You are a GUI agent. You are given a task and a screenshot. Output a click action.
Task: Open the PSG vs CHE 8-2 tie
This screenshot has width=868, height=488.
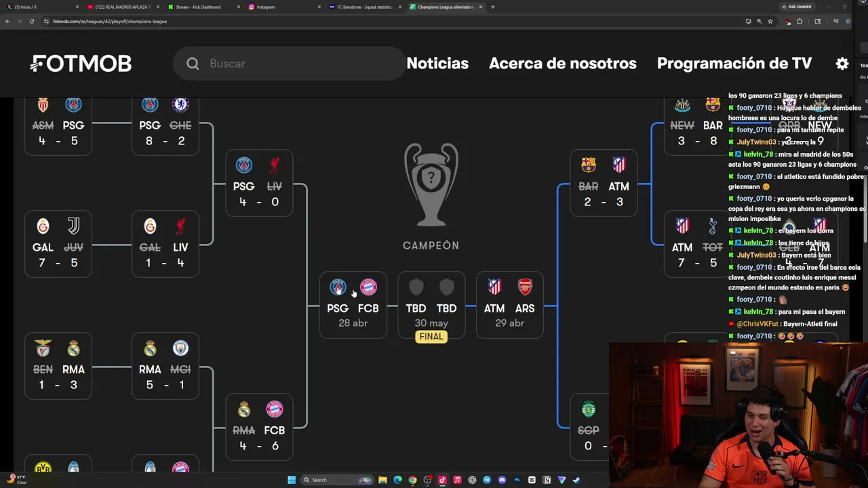165,125
